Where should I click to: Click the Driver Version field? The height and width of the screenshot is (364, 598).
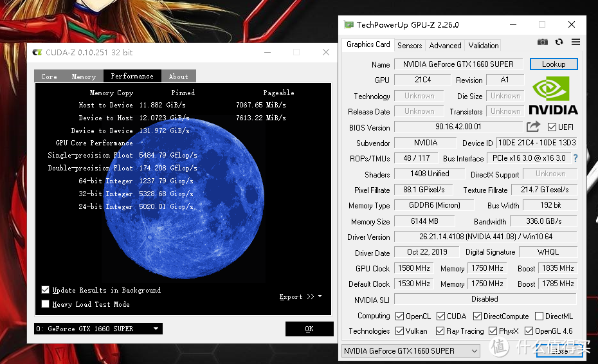485,236
